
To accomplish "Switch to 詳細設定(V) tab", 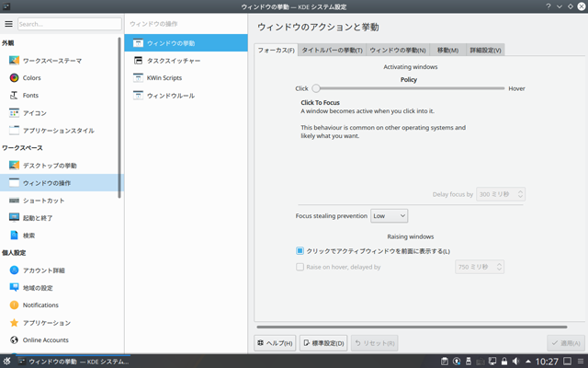I will [x=485, y=50].
